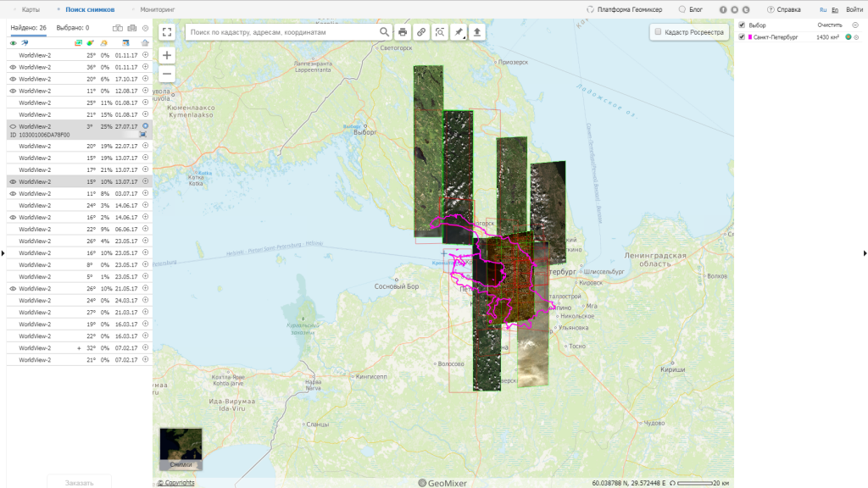Click the permalink chain icon
The height and width of the screenshot is (488, 868).
421,32
